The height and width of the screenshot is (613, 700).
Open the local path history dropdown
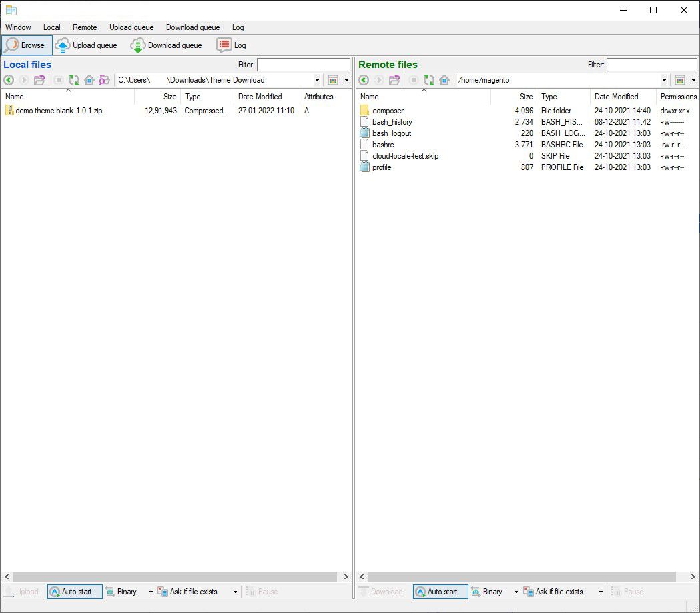tap(317, 79)
